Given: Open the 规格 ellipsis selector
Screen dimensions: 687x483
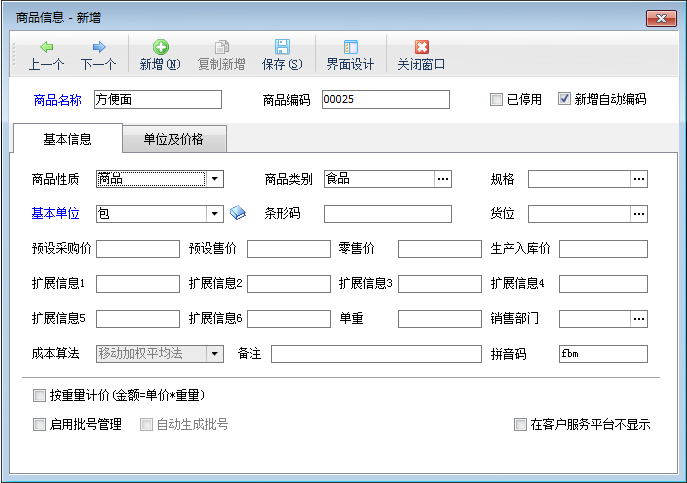Looking at the screenshot, I should [x=639, y=179].
